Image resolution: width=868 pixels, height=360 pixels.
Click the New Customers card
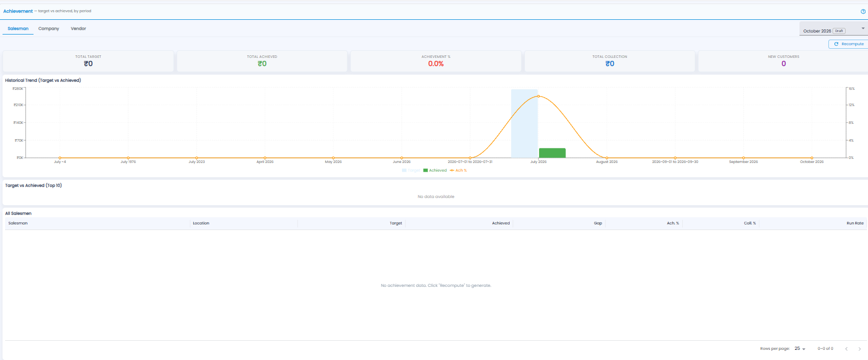[x=783, y=61]
